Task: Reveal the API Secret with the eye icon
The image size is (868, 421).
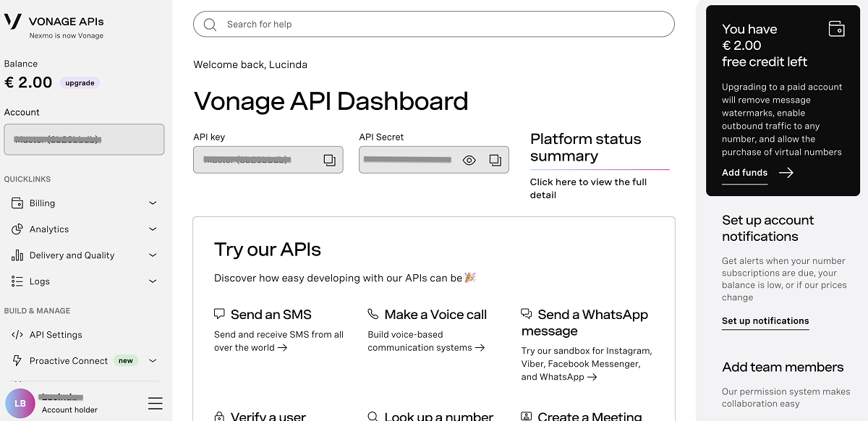Action: [469, 160]
